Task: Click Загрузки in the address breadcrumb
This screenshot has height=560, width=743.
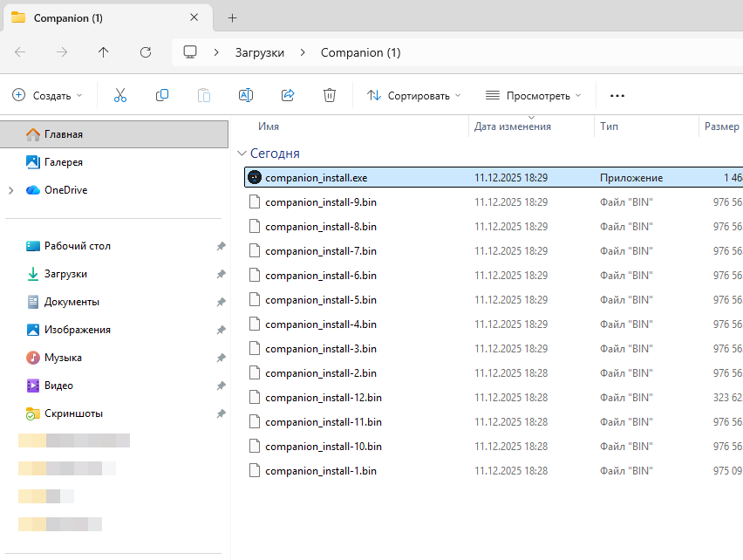Action: click(x=259, y=52)
